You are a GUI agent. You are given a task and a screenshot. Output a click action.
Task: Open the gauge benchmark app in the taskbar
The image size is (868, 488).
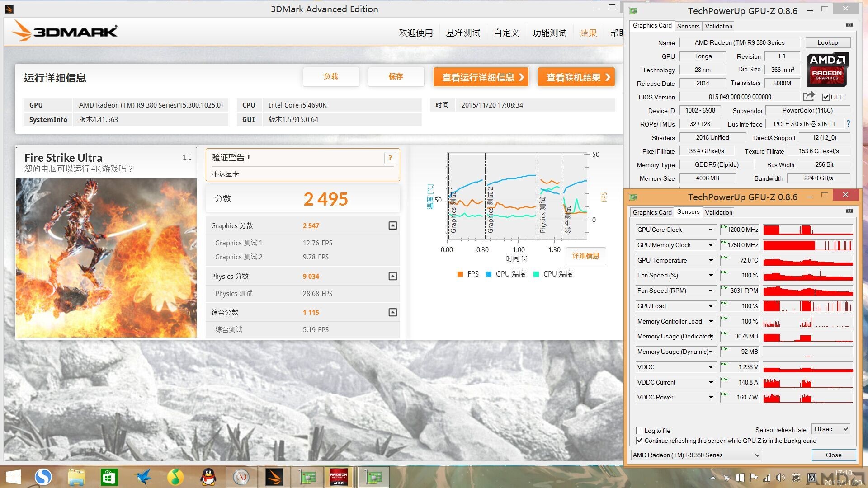[241, 477]
